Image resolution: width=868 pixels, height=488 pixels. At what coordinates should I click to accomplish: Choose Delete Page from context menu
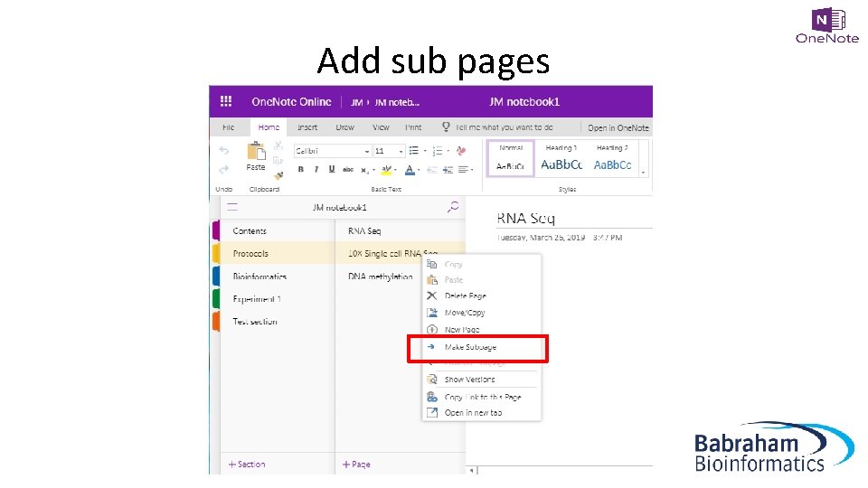coord(482,296)
